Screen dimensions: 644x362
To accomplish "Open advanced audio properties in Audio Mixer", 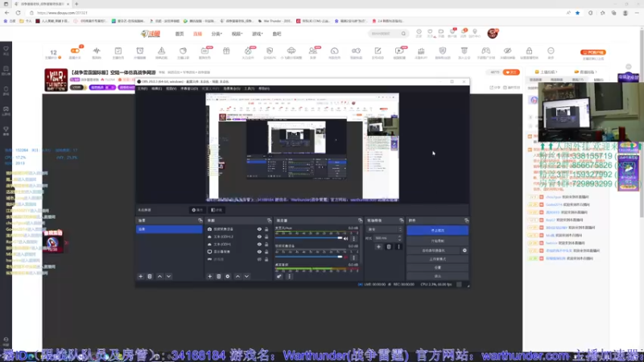I will (279, 277).
